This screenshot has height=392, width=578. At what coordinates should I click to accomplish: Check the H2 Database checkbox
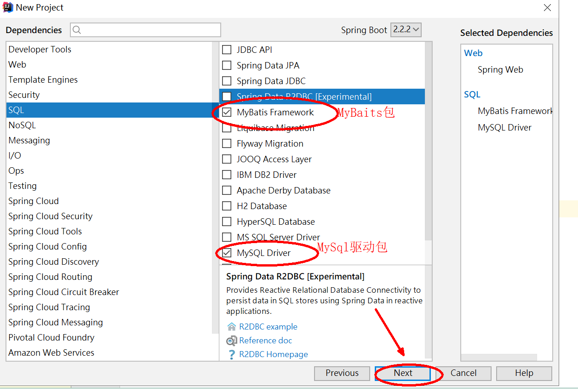(227, 206)
